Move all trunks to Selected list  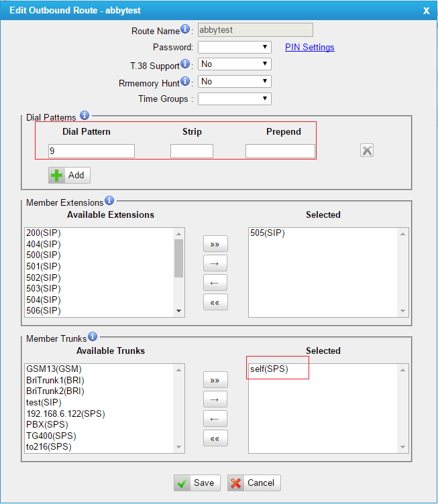tap(215, 380)
